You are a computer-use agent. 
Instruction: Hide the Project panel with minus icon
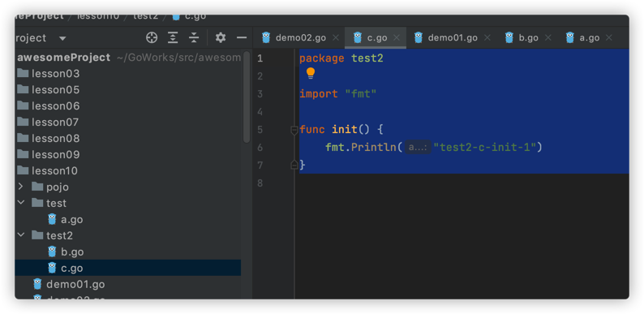pyautogui.click(x=242, y=38)
